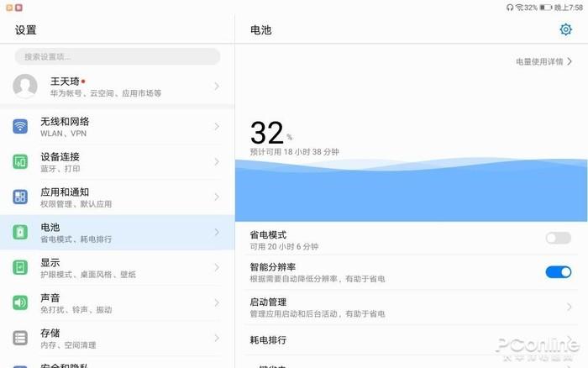This screenshot has height=368, width=588.
Task: Click the chevron beside 无线和网络
Action: [217, 127]
